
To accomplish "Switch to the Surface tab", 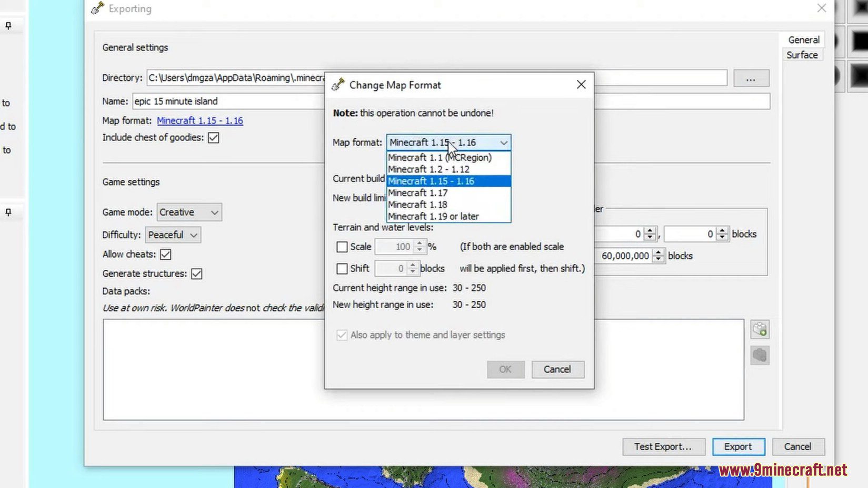I will coord(802,55).
